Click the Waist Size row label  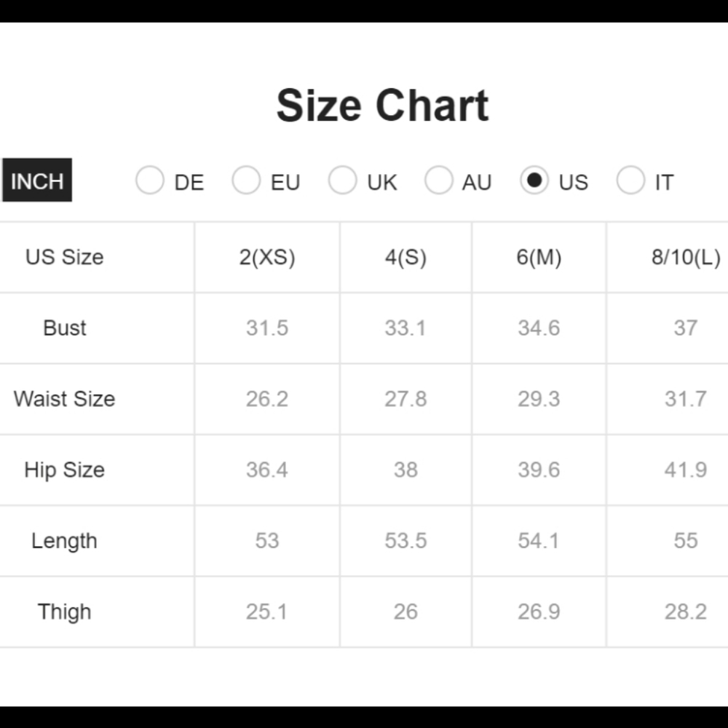pos(64,399)
